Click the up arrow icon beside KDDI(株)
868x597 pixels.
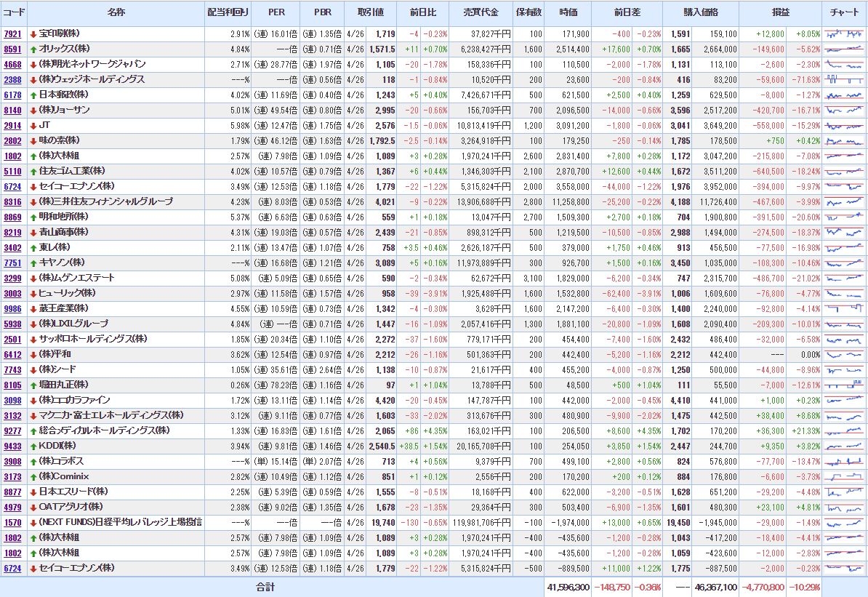pos(33,446)
